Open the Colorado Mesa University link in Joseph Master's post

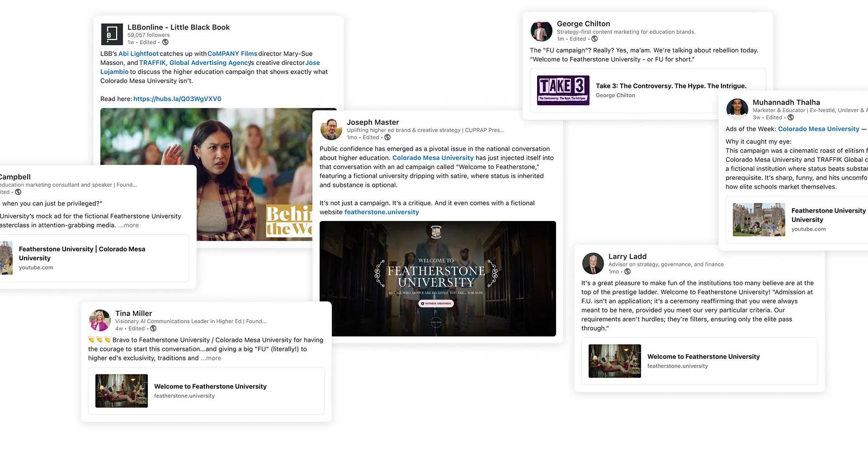click(433, 158)
